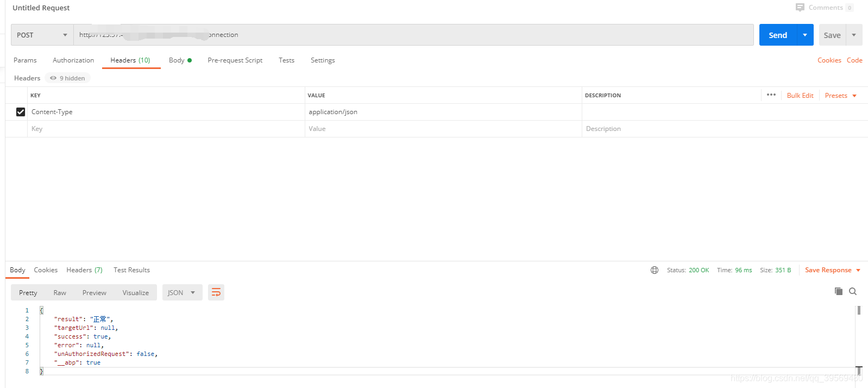Image resolution: width=868 pixels, height=388 pixels.
Task: Click the "targetUrl": null line
Action: point(86,328)
